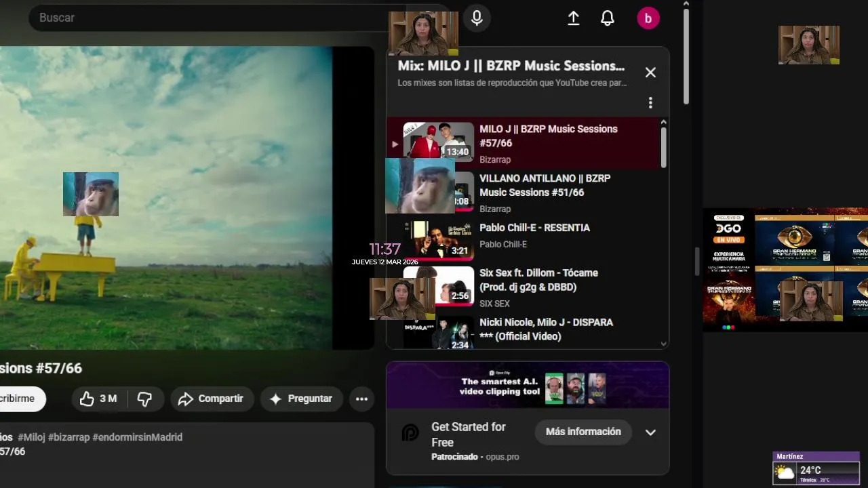Click the Gran Hermano DGO en vivo overlay

(785, 270)
